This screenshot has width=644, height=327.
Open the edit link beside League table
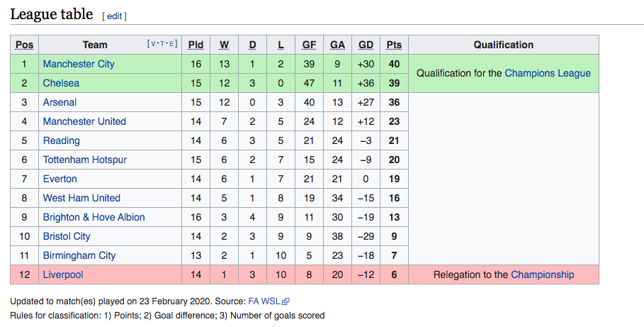[115, 16]
